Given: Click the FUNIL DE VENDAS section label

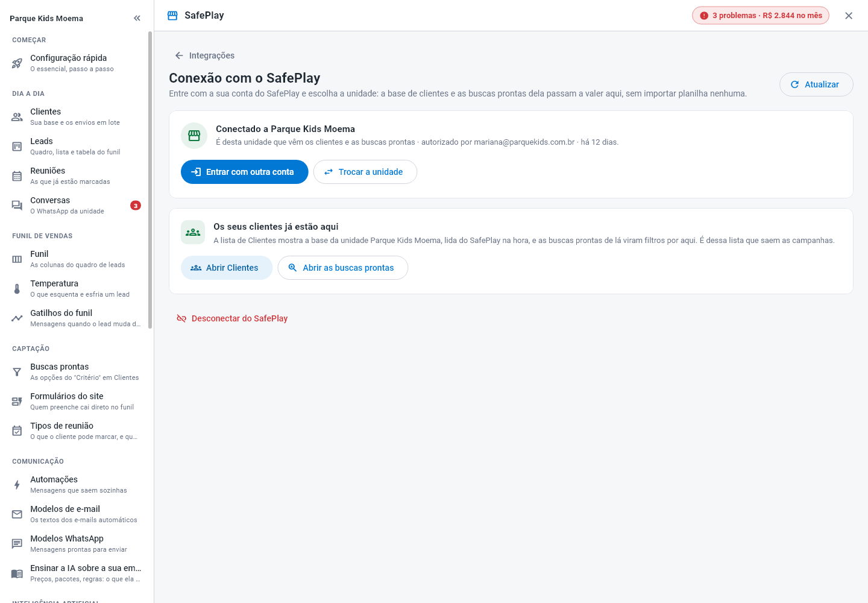Looking at the screenshot, I should (42, 236).
